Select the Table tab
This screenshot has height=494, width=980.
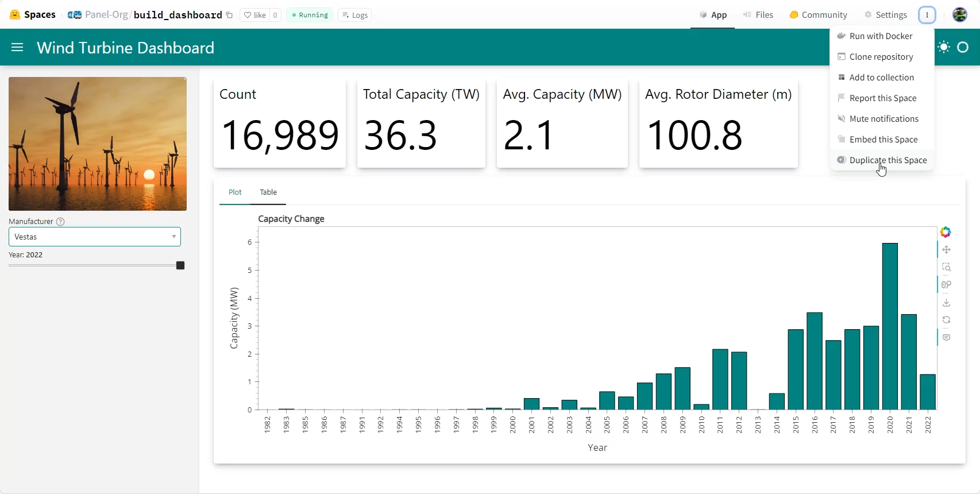pos(268,192)
